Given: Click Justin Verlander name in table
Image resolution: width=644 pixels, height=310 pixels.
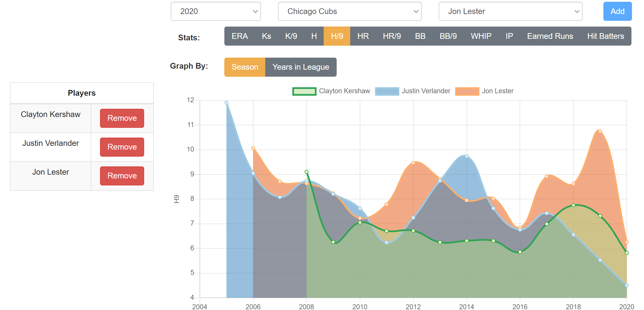Looking at the screenshot, I should point(51,143).
